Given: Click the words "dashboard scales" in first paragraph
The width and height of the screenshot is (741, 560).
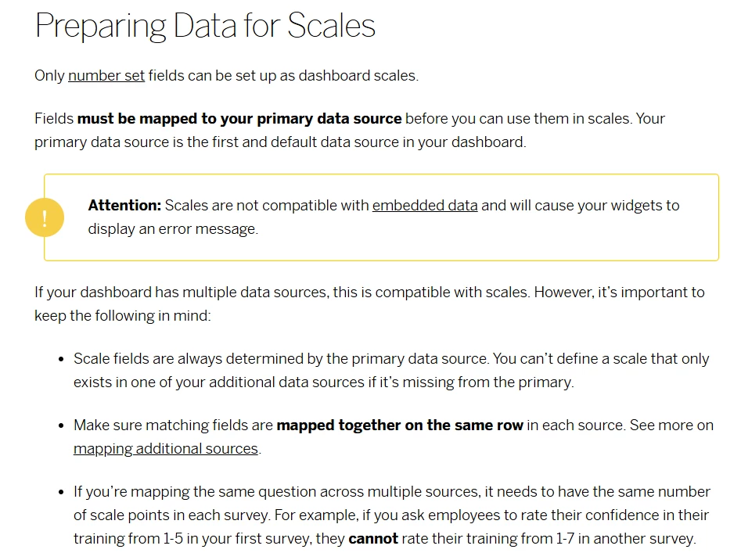Looking at the screenshot, I should (x=358, y=76).
